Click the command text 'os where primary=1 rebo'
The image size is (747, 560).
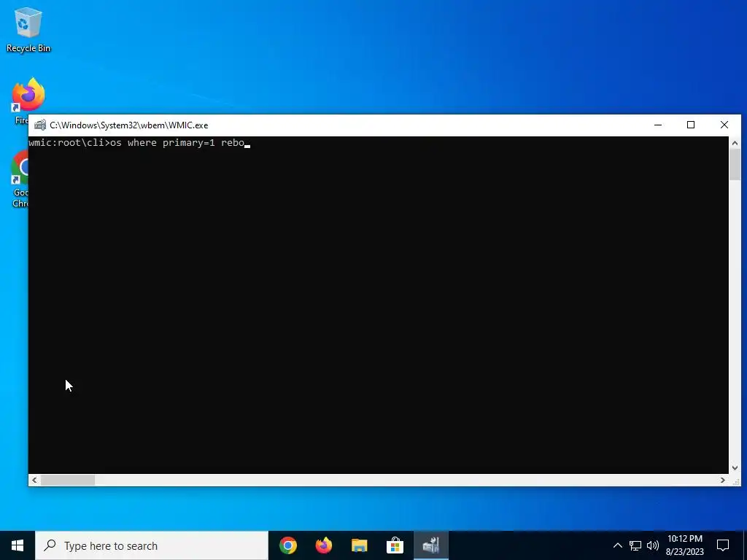click(177, 143)
